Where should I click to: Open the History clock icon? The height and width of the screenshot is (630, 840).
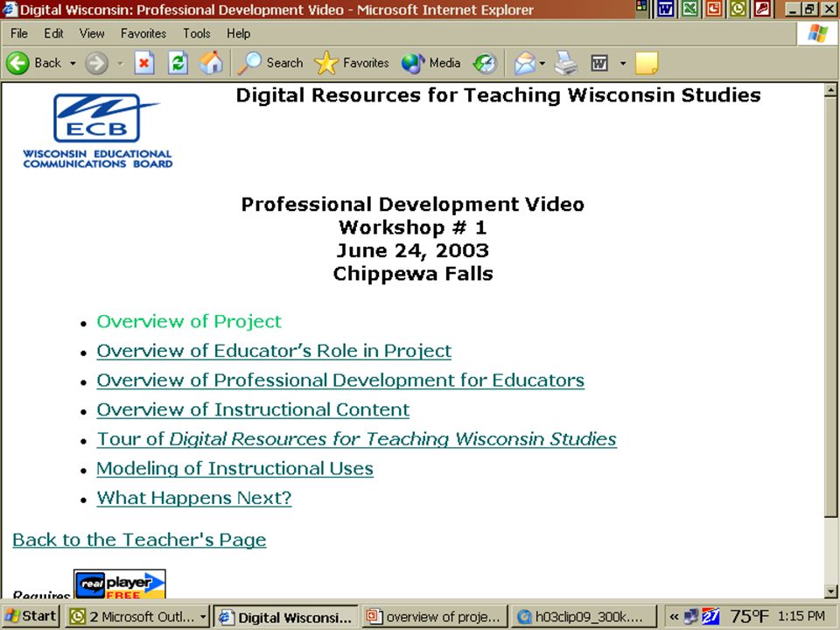pyautogui.click(x=486, y=63)
